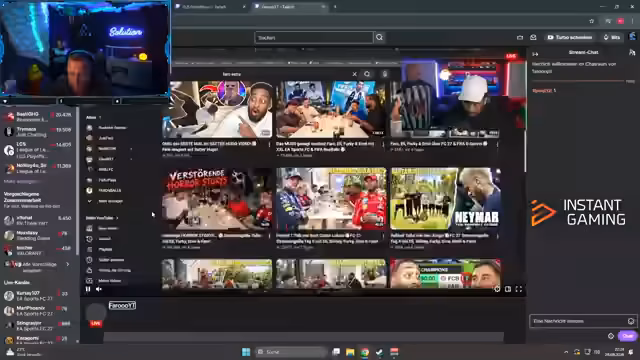
Task: Click the Turbo button
Action: [570, 37]
